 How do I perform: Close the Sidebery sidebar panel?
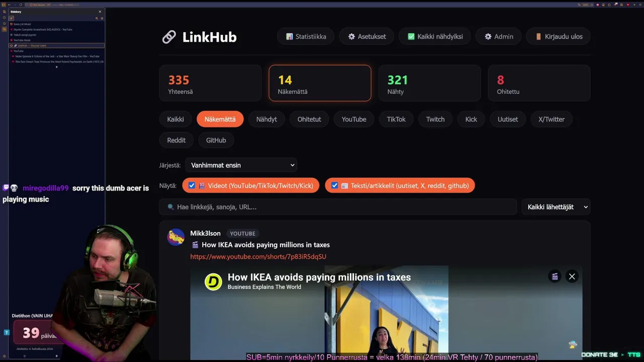coord(100,12)
